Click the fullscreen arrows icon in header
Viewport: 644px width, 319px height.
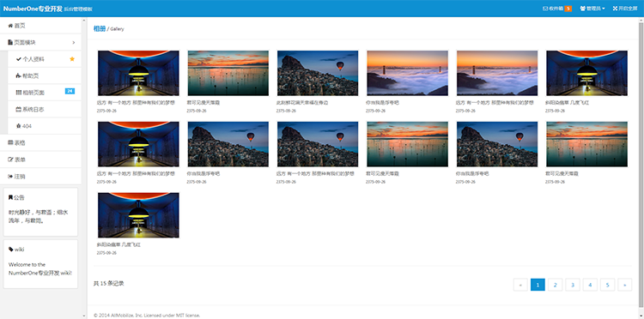(615, 9)
